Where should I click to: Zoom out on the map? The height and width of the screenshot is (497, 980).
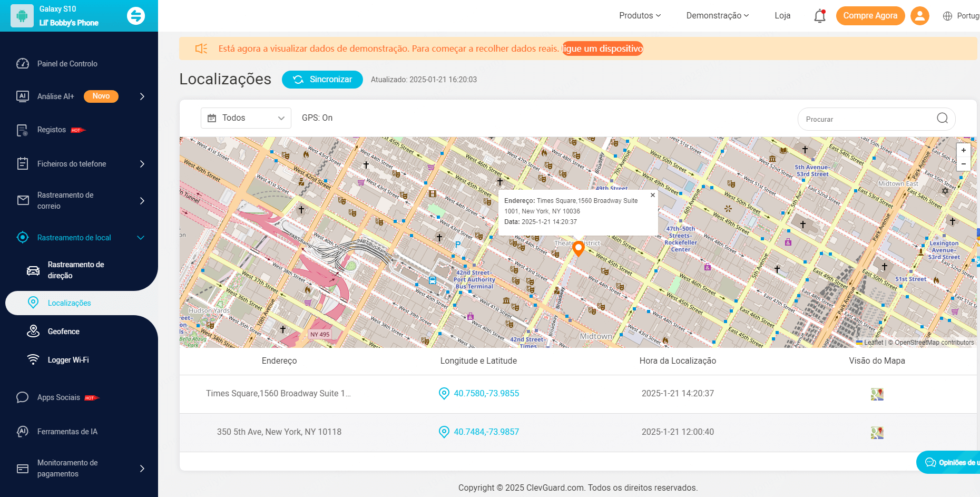[x=964, y=164]
